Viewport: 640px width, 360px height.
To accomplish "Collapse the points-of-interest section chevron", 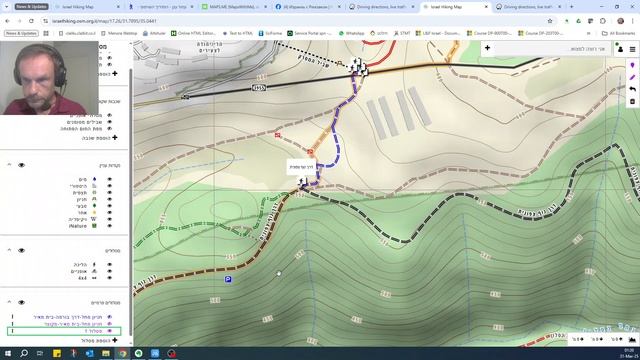I will (9, 165).
